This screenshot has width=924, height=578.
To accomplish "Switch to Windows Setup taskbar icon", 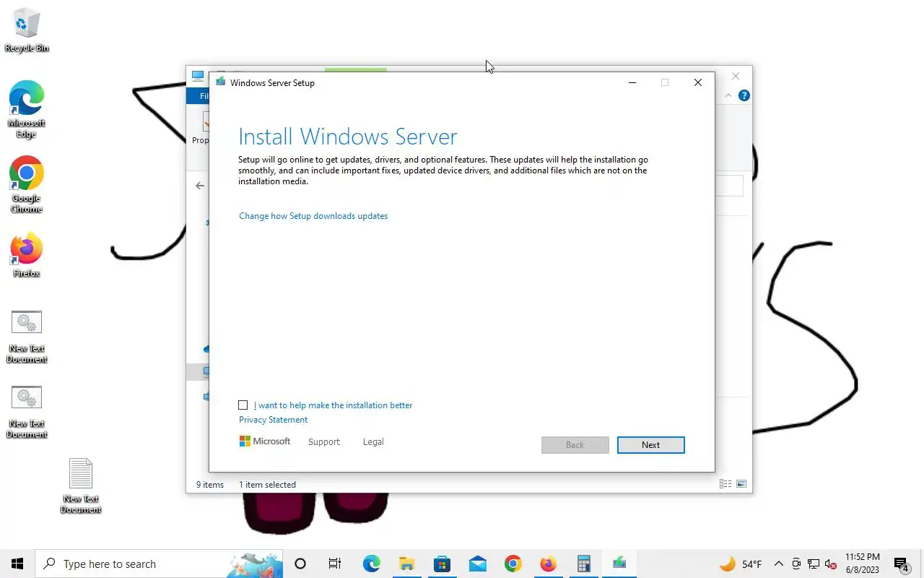I will click(x=619, y=564).
